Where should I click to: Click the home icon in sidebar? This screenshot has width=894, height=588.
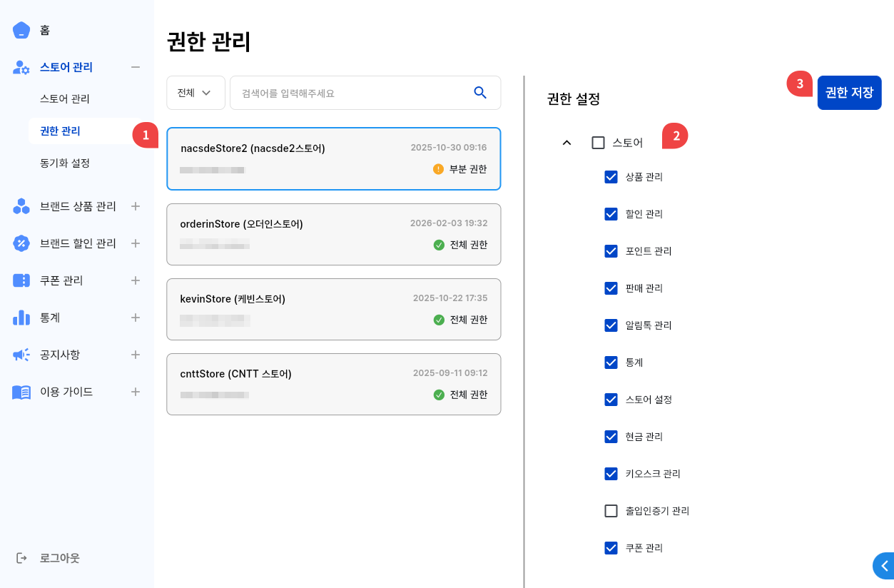21,30
